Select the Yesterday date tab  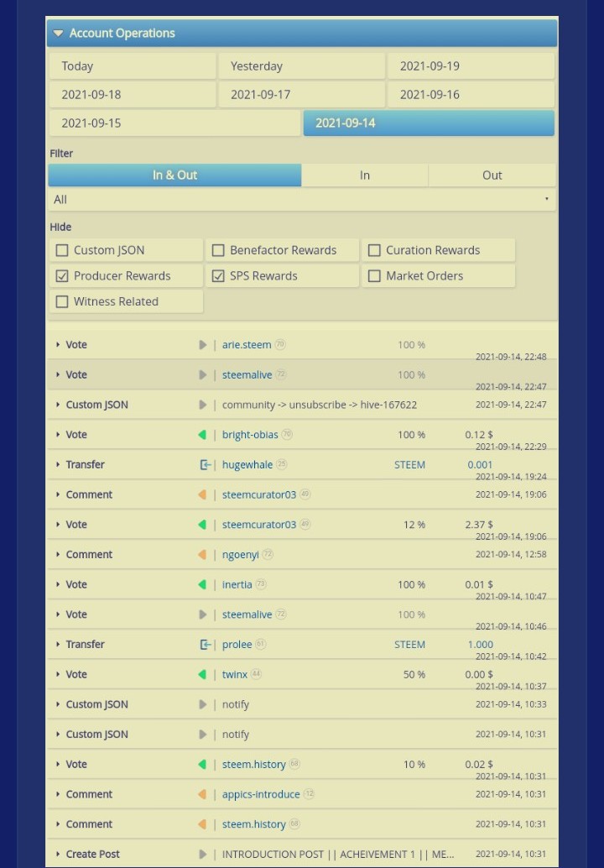coord(301,65)
